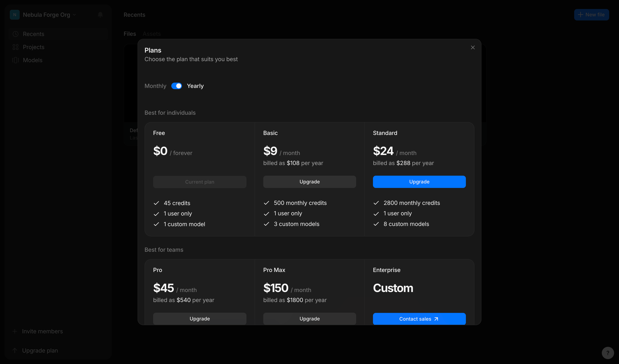Click the checkmark beside 3 custom models
Viewport: 619px width, 364px height.
(266, 224)
